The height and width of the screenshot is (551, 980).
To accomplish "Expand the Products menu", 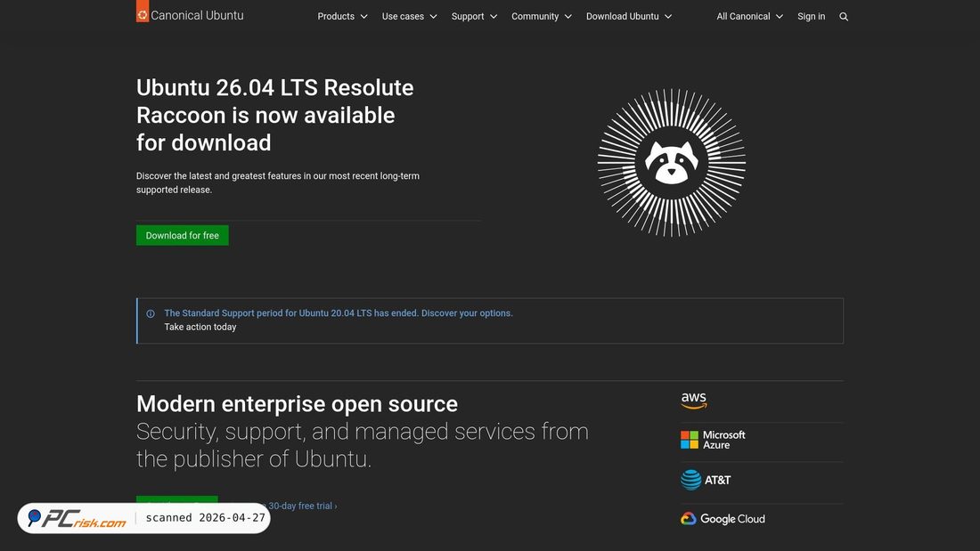I will pyautogui.click(x=342, y=16).
